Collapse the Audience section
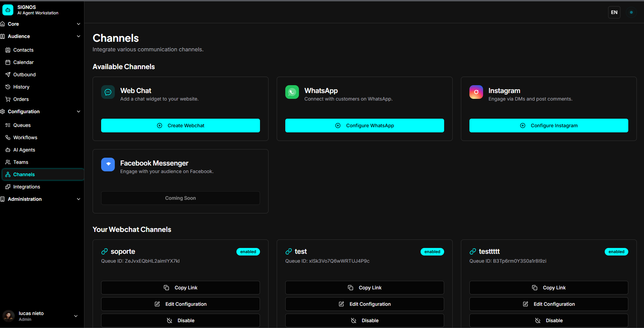The width and height of the screenshot is (644, 328). coord(79,36)
